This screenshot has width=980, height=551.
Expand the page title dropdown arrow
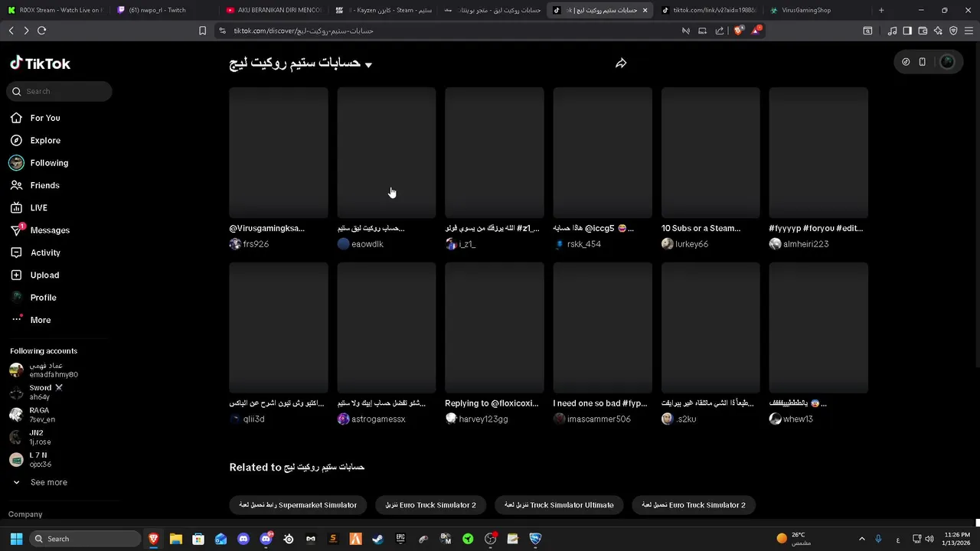(x=368, y=64)
